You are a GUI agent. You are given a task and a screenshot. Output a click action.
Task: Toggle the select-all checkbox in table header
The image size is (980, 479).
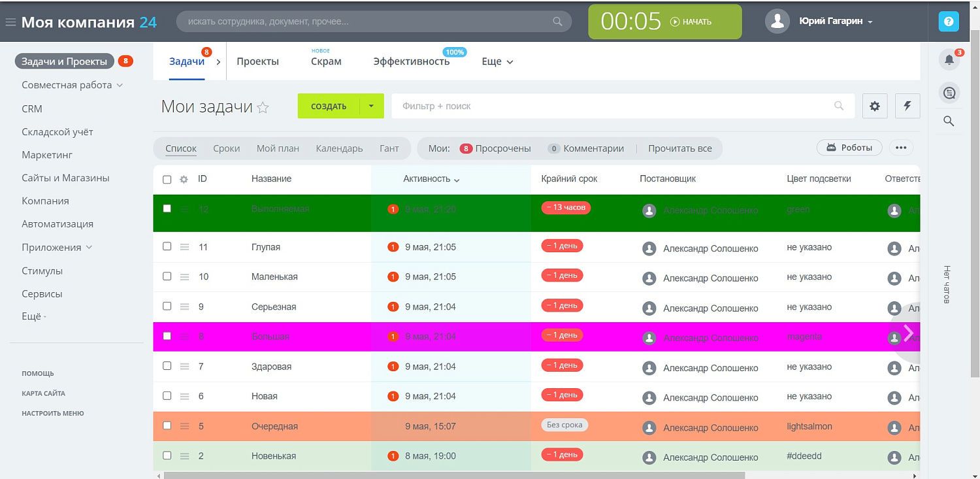[167, 179]
